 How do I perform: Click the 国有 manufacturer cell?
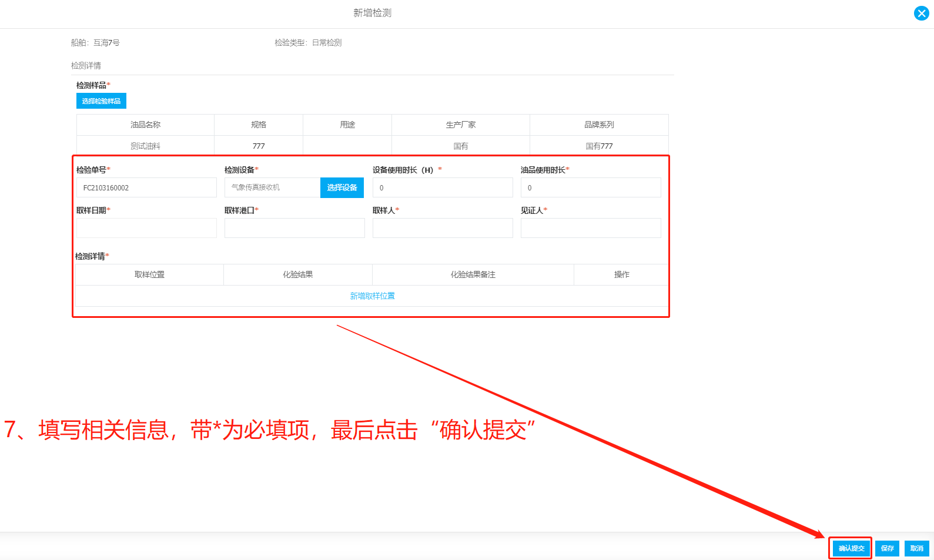(x=461, y=146)
